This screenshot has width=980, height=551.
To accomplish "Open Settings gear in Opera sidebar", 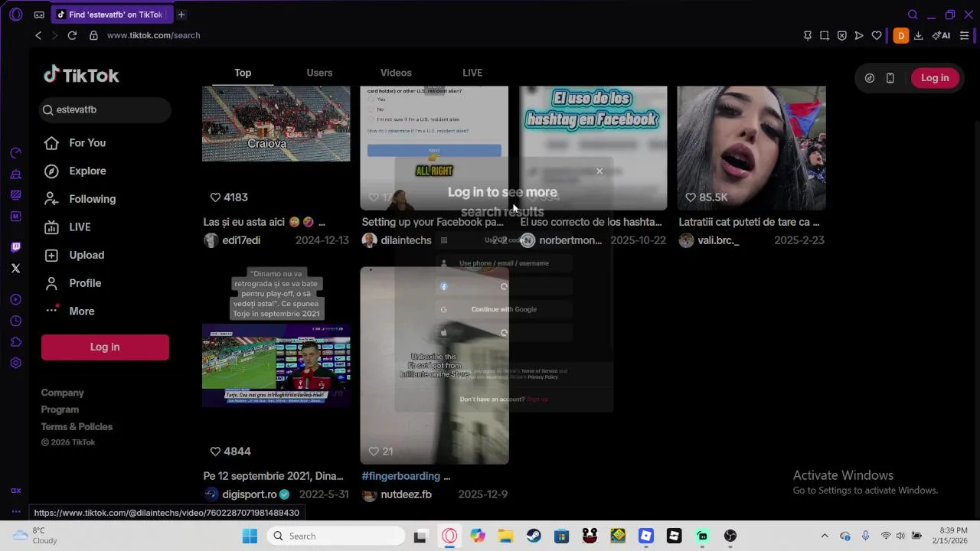I will [x=15, y=363].
